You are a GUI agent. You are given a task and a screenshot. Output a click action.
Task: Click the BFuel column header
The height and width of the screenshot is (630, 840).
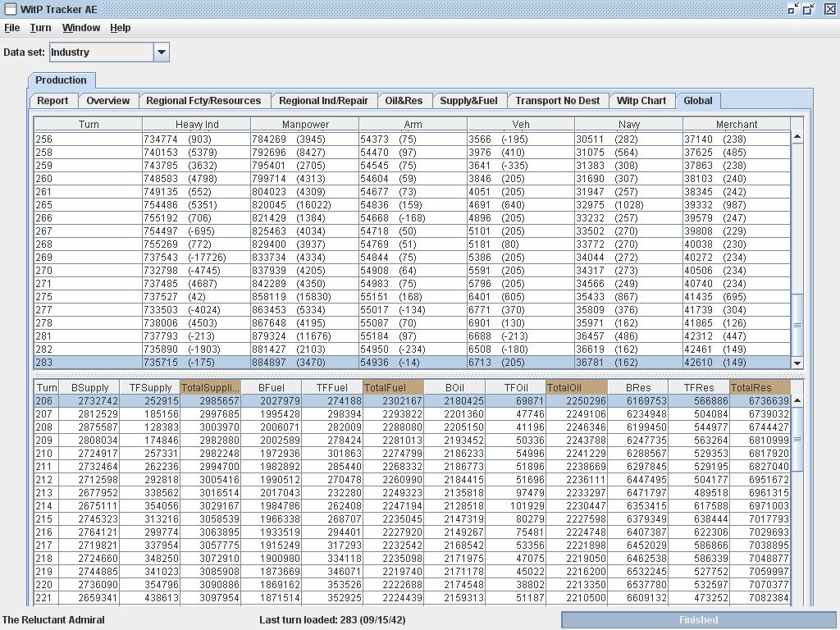pos(272,387)
